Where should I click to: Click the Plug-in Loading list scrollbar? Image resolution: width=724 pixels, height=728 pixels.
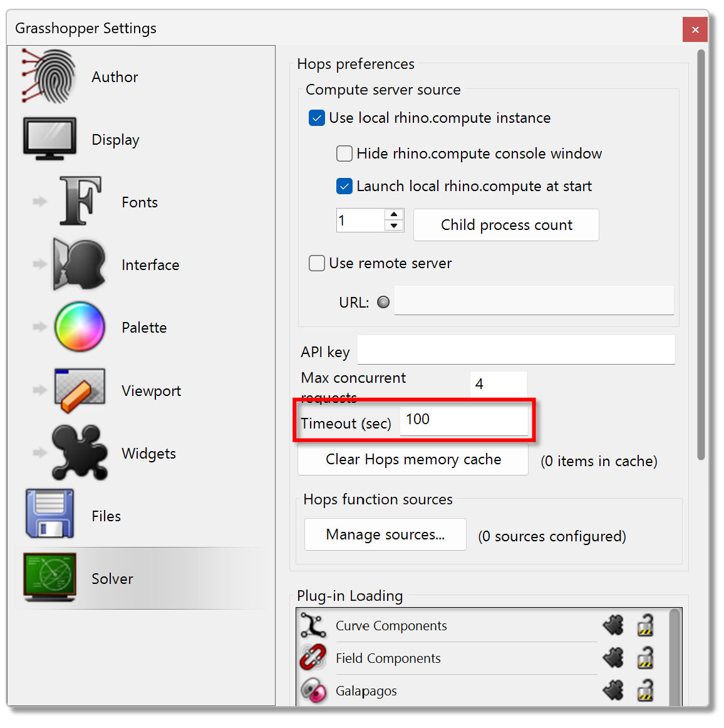point(675,657)
